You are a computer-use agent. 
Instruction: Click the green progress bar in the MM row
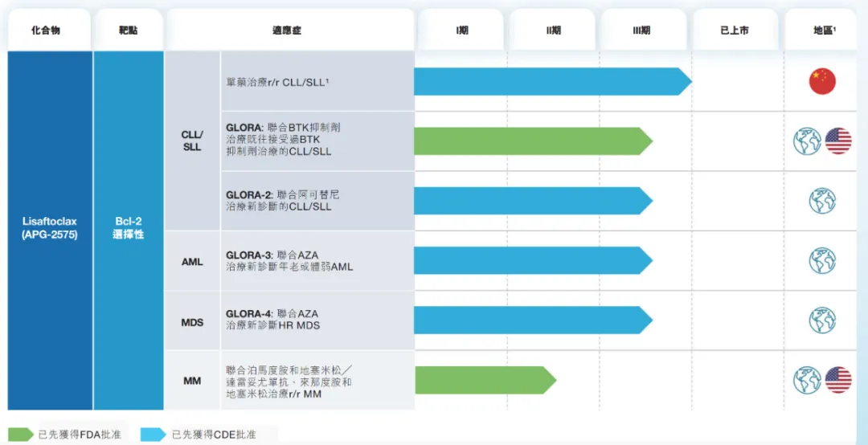coord(484,380)
